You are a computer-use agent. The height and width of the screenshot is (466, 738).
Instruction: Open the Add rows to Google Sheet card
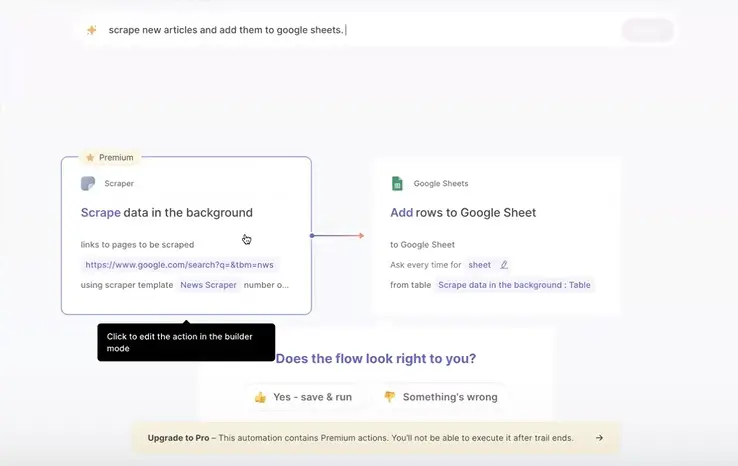click(x=497, y=235)
